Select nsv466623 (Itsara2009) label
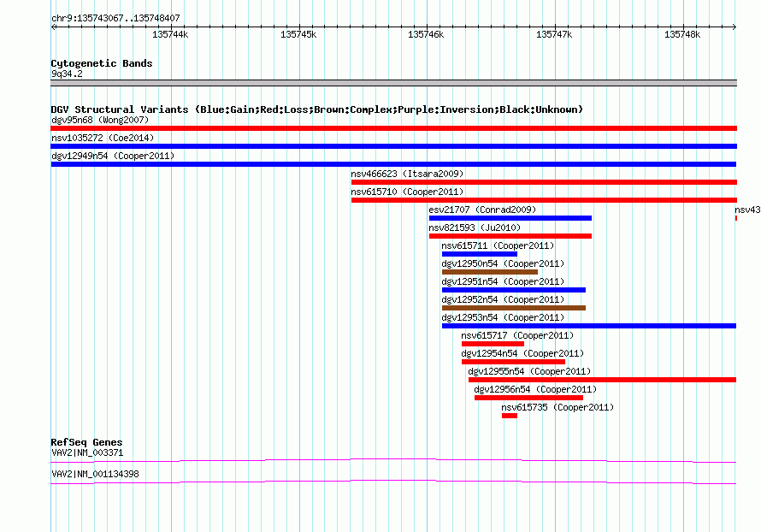Image resolution: width=761 pixels, height=532 pixels. 407,174
